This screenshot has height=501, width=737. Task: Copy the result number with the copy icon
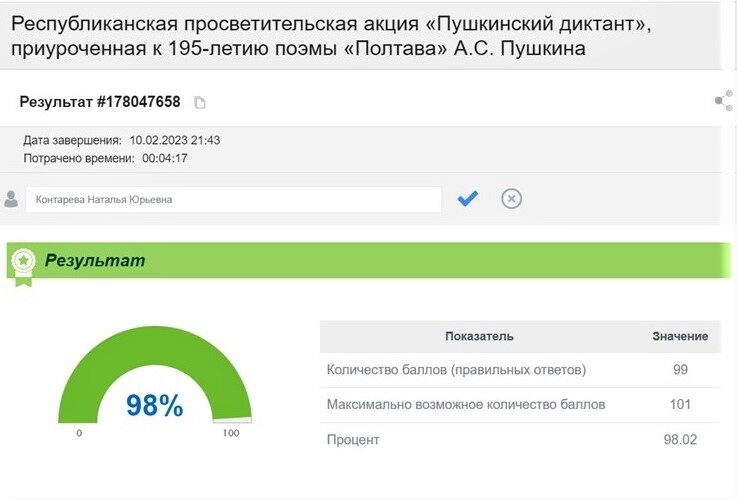coord(200,102)
